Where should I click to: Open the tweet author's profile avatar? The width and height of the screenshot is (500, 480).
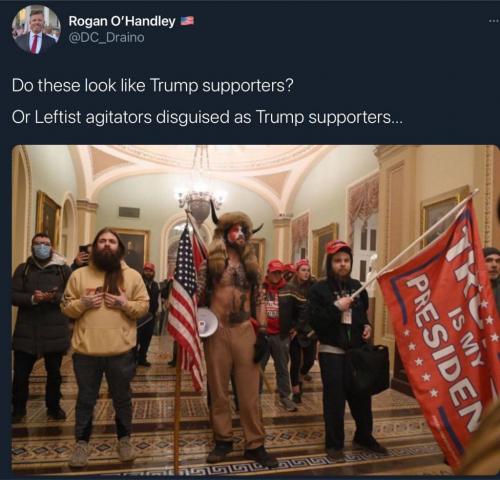pyautogui.click(x=35, y=30)
